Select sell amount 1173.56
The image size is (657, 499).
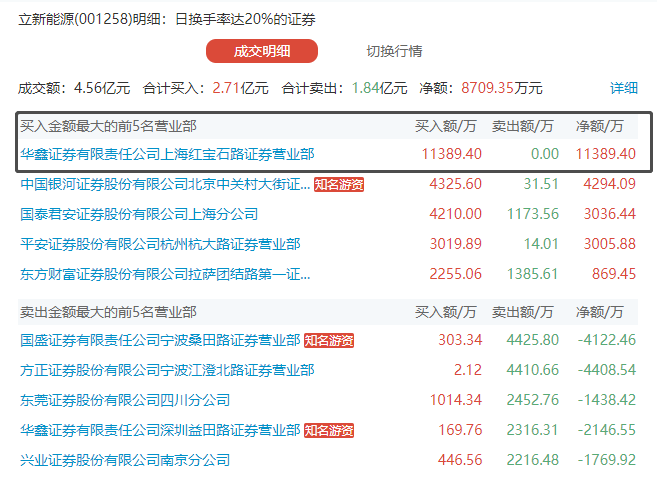(533, 214)
